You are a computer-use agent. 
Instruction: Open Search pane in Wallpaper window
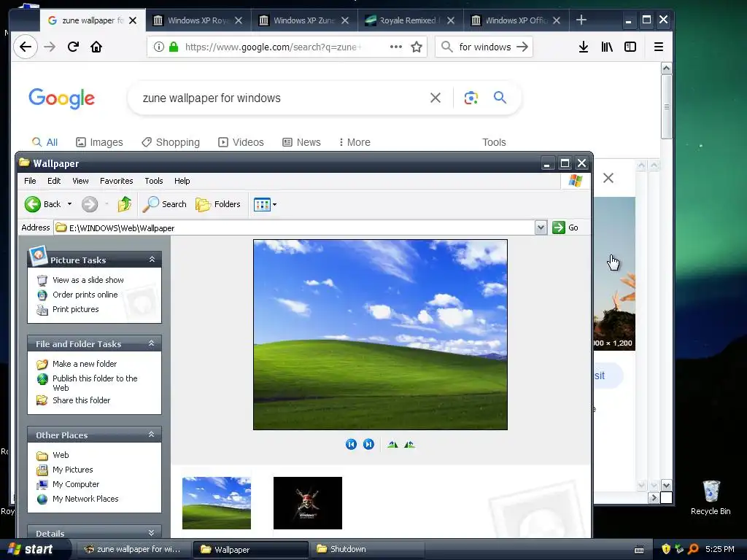[x=164, y=204]
